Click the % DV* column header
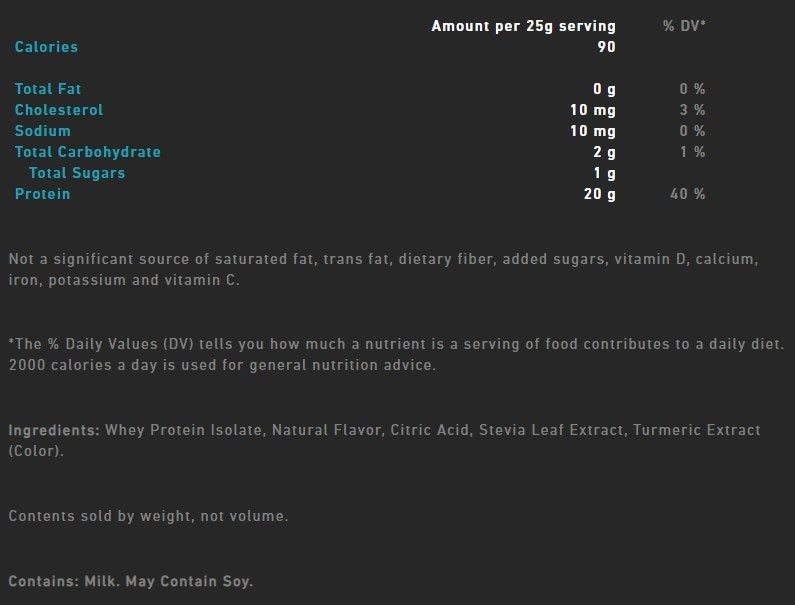Viewport: 795px width, 605px height. [684, 26]
